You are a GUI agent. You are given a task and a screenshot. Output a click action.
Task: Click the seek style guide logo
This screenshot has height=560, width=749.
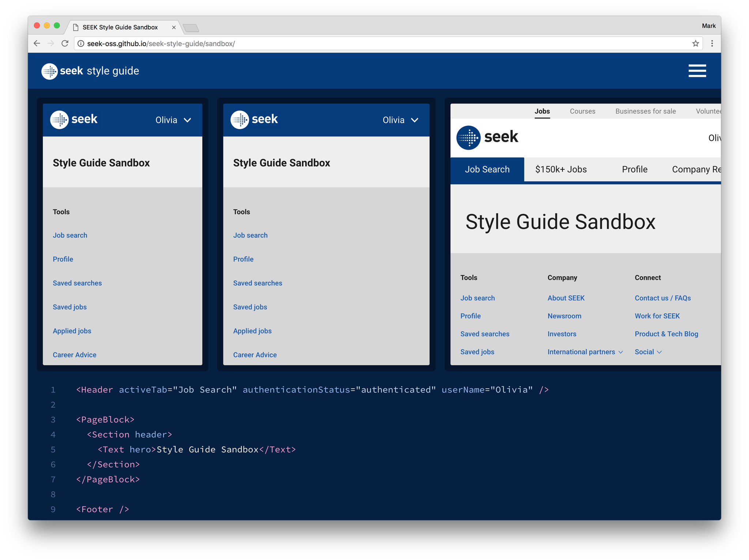point(90,71)
